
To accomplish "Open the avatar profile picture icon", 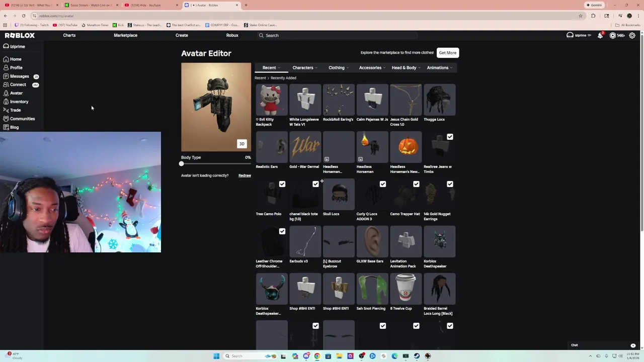I will point(570,35).
